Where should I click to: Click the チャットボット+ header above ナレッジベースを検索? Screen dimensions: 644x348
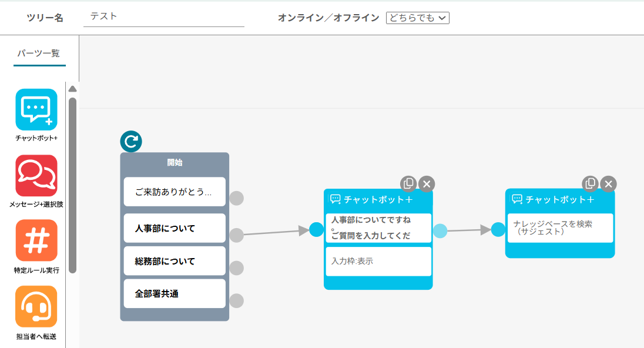560,200
